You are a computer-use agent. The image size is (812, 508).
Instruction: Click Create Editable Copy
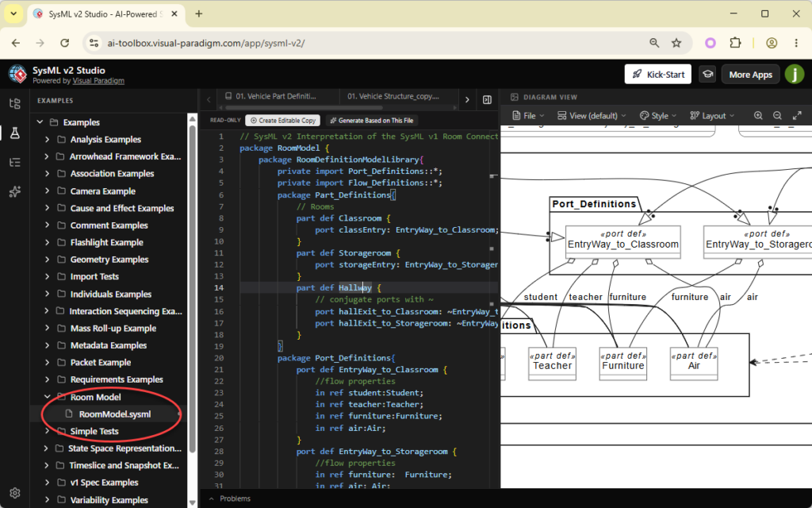point(283,121)
